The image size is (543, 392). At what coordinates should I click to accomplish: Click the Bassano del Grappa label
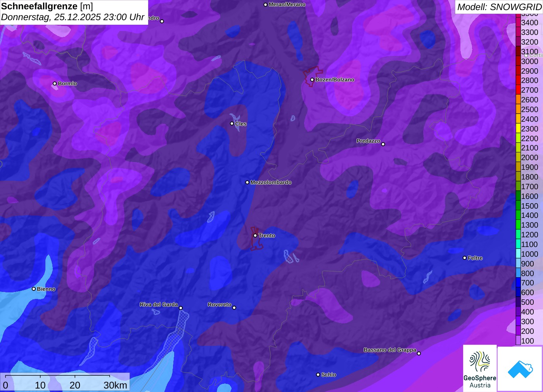(390, 350)
